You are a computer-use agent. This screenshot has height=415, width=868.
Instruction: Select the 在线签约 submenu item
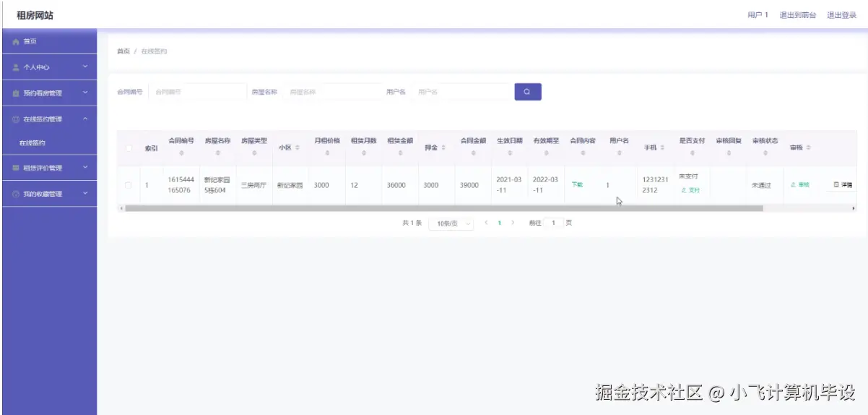coord(48,143)
